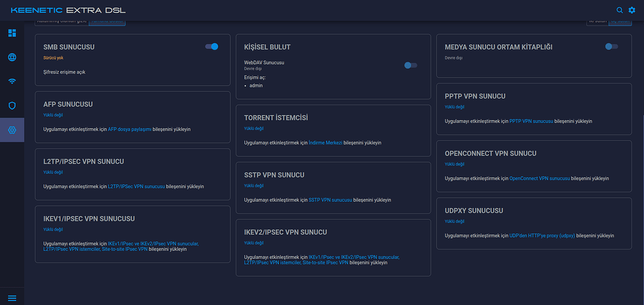Disable the SMB Sunucusu toggle
Image resolution: width=644 pixels, height=305 pixels.
(x=212, y=47)
